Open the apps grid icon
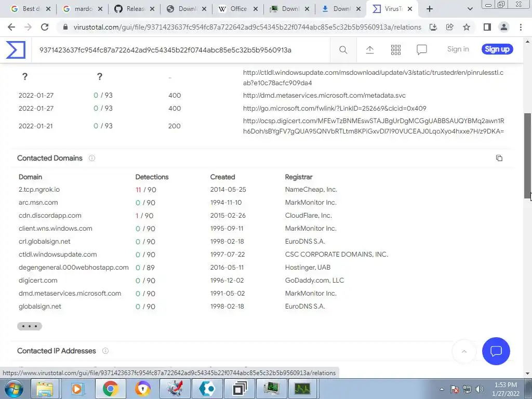 point(395,50)
